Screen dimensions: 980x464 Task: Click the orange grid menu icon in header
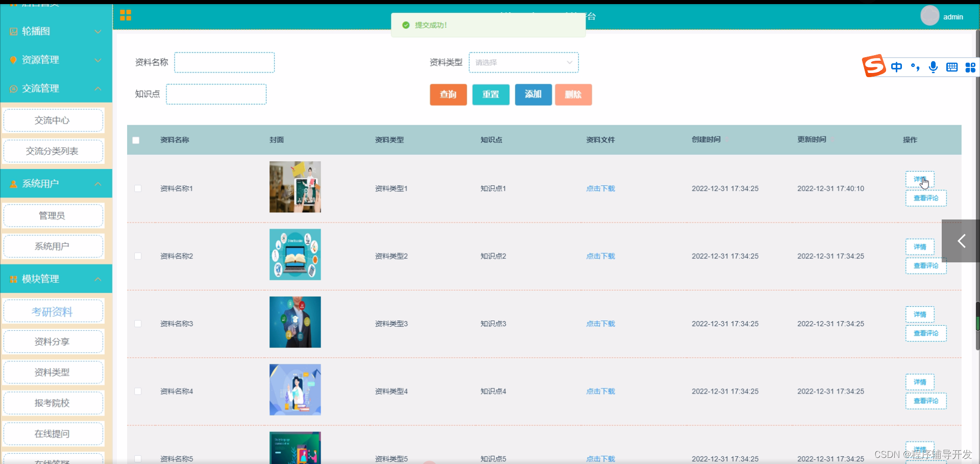126,15
